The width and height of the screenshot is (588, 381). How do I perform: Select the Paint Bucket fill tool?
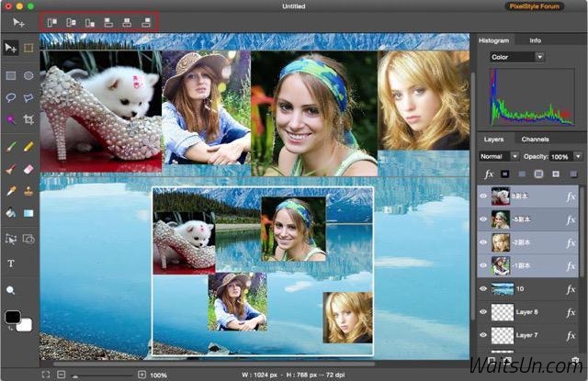pos(11,213)
